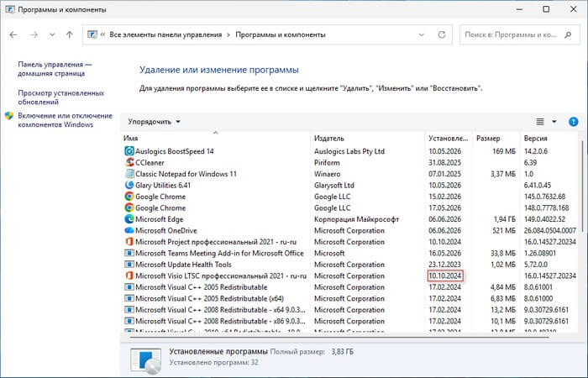Click Microsoft Update Health Tools icon
The image size is (588, 378).
[x=129, y=265]
